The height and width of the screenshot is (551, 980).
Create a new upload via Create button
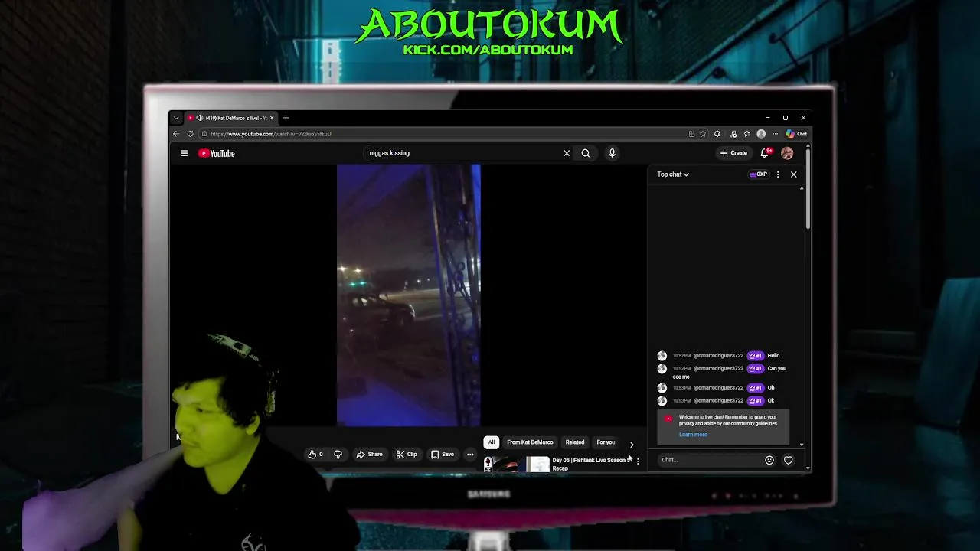(x=733, y=153)
